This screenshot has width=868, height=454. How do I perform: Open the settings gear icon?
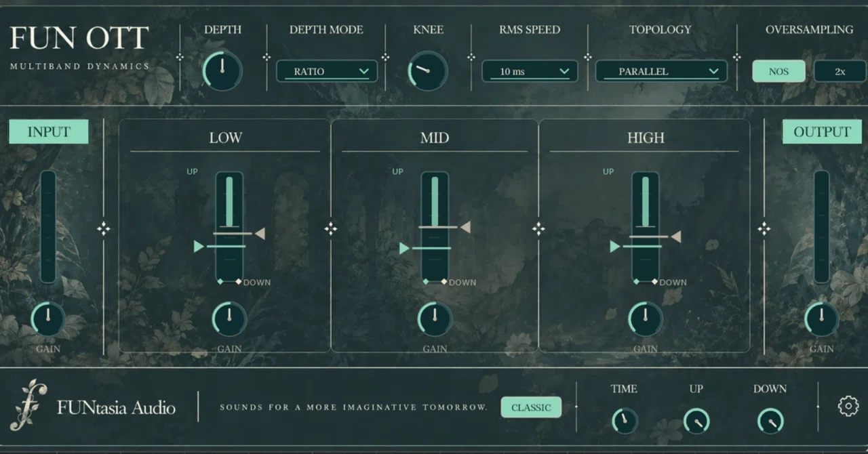848,406
